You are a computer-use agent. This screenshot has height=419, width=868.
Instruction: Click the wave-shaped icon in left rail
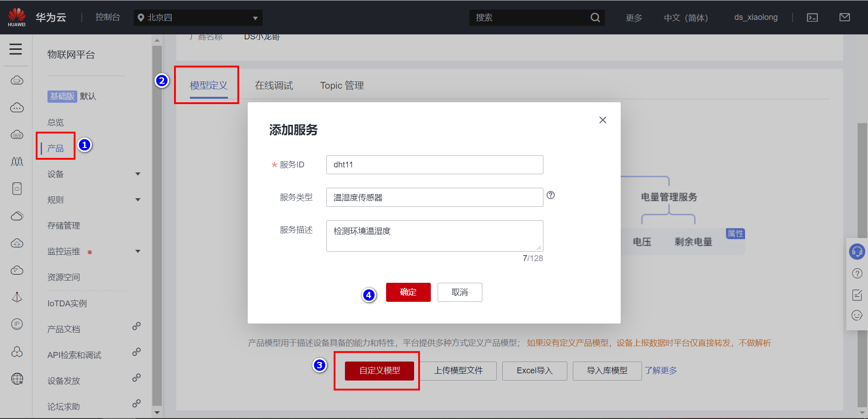tap(17, 162)
